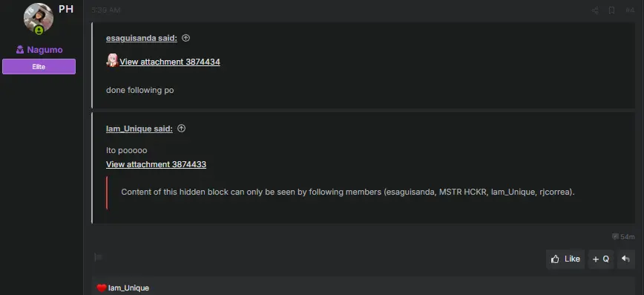644x295 pixels.
Task: Open View attachment 3874434 link
Action: click(x=170, y=62)
